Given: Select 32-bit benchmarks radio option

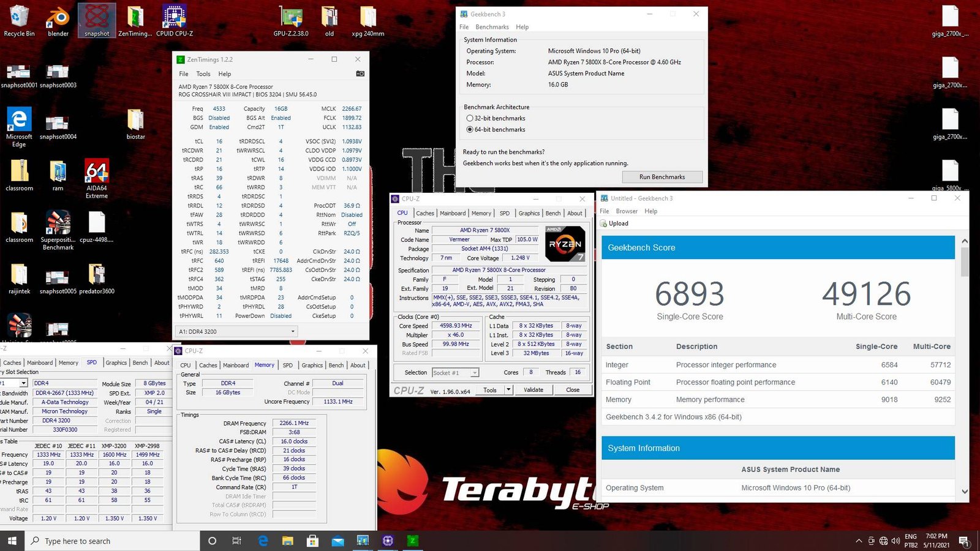Looking at the screenshot, I should click(x=470, y=118).
